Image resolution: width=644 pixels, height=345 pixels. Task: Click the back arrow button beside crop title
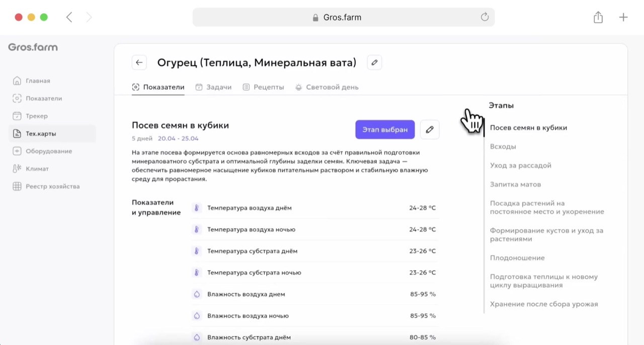[139, 62]
